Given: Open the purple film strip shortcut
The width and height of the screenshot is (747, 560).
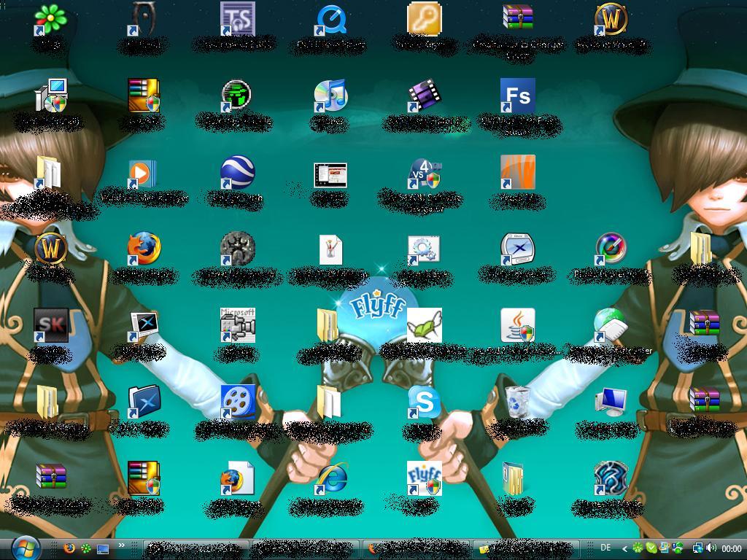Looking at the screenshot, I should tap(424, 96).
